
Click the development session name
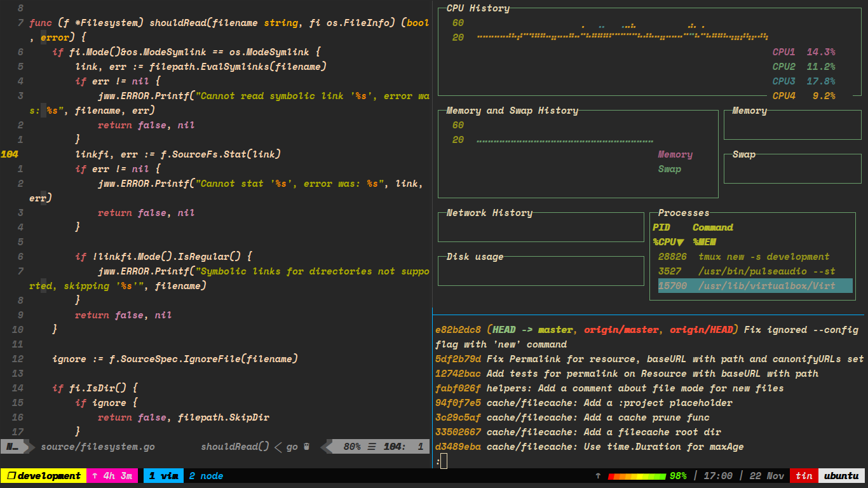tap(49, 476)
